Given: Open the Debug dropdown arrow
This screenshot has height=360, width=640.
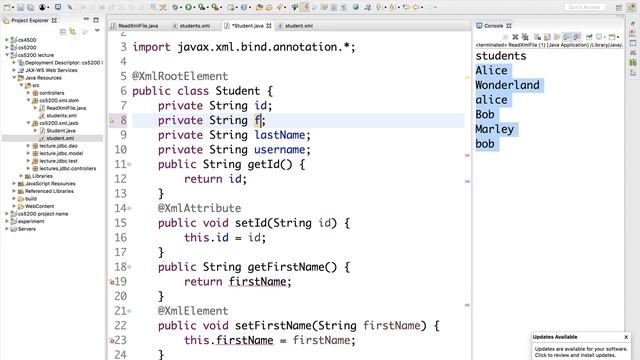Looking at the screenshot, I should point(181,7).
